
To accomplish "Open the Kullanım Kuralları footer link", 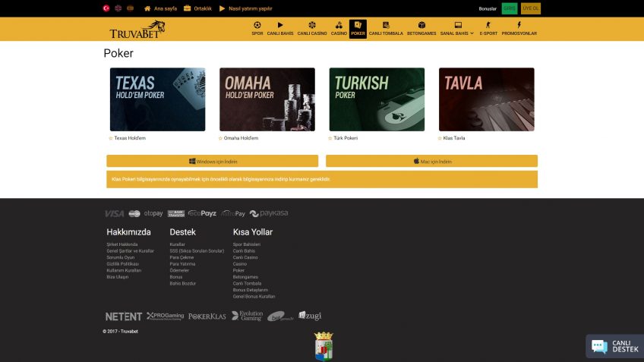I will tap(124, 271).
